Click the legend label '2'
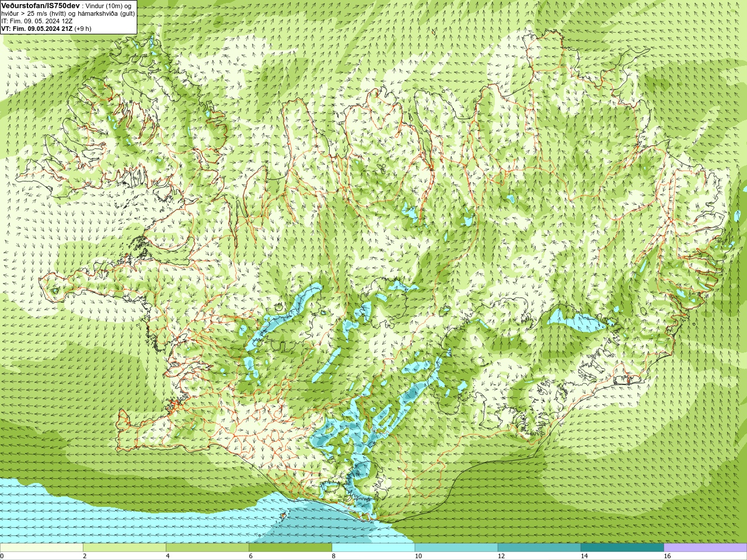This screenshot has height=560, width=747. (x=85, y=556)
